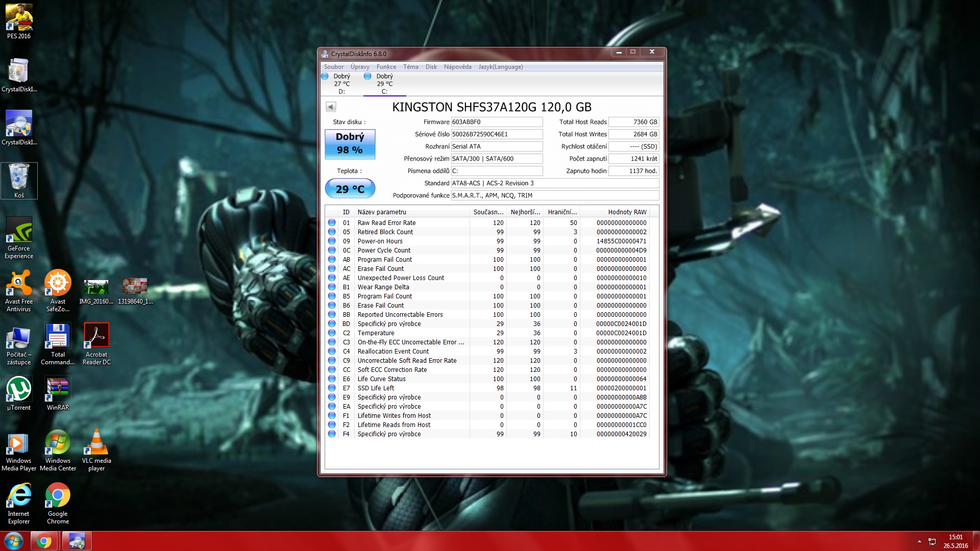
Task: Click status circle of SSD Life Left row
Action: tap(332, 388)
